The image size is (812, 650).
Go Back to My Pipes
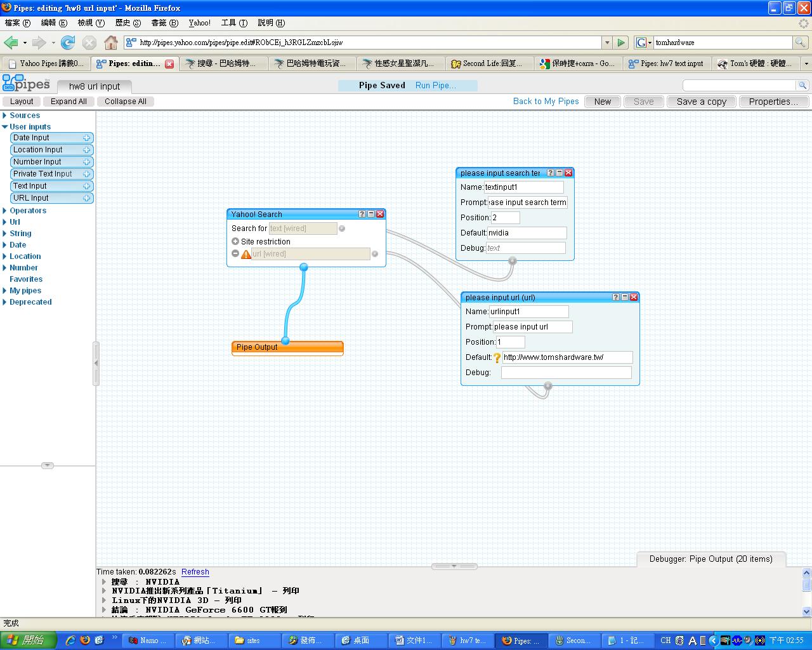(546, 102)
